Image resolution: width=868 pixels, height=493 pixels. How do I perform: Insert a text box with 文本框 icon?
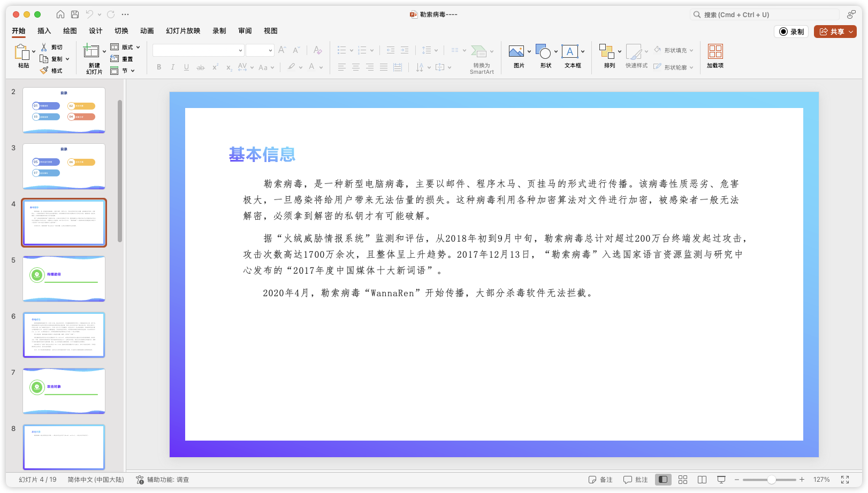[x=569, y=52]
